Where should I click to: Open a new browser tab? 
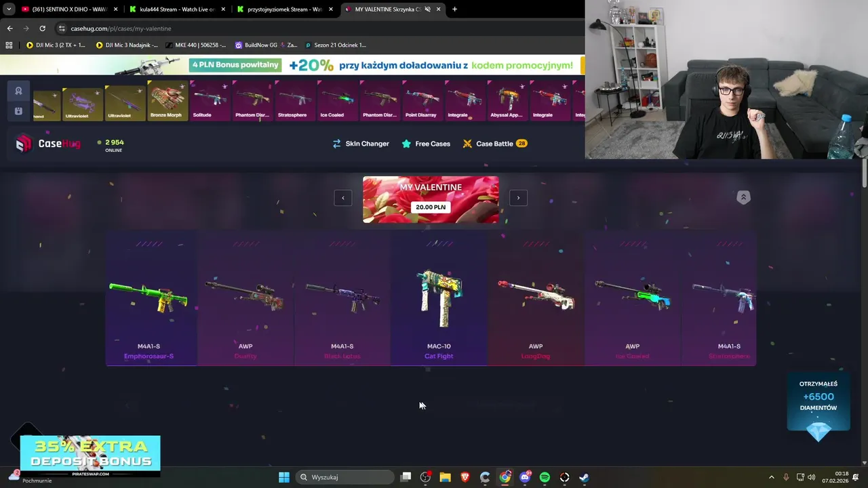click(454, 9)
